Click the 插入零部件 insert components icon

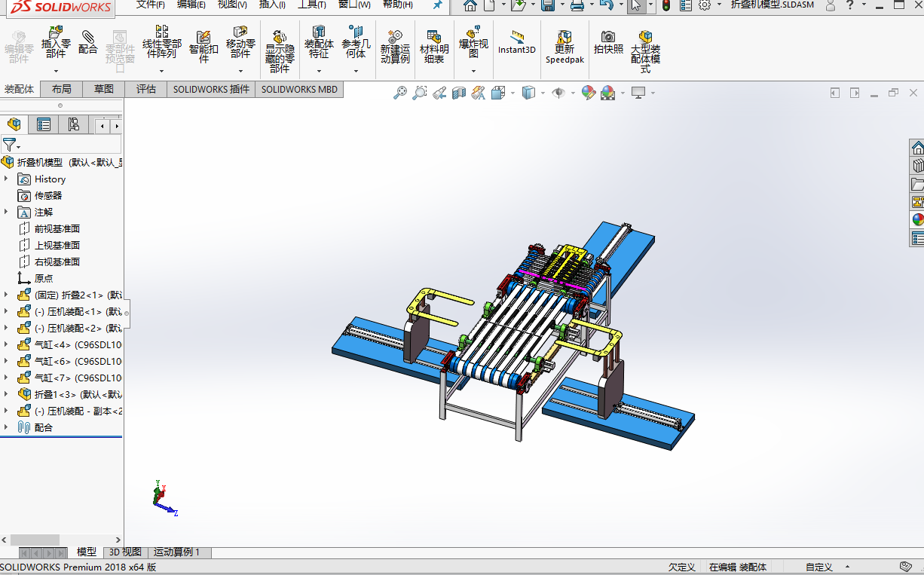point(56,43)
